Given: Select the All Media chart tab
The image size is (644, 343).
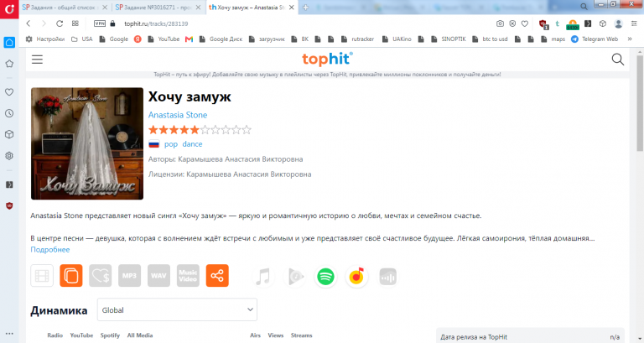Looking at the screenshot, I should click(x=140, y=335).
